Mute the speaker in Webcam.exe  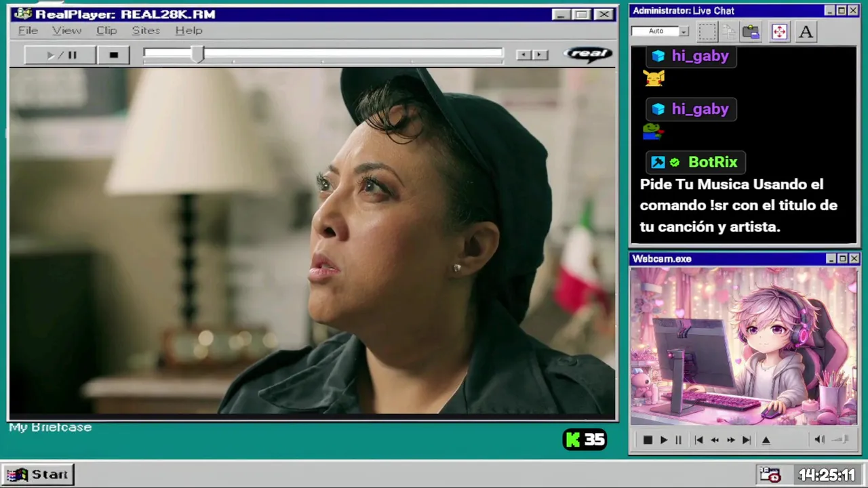819,440
